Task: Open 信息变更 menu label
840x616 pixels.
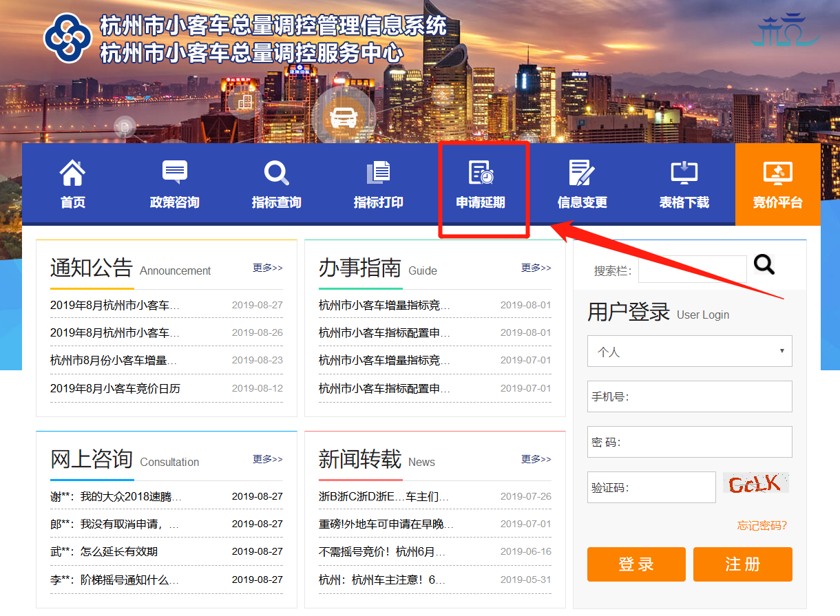Action: [582, 202]
